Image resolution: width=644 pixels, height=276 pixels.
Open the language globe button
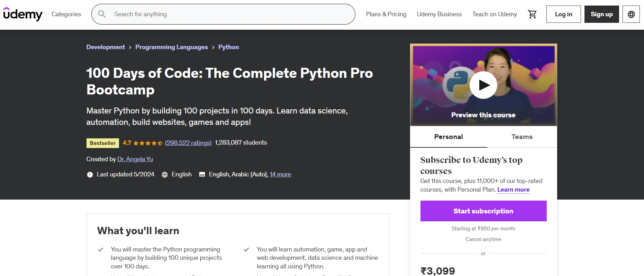[x=631, y=14]
